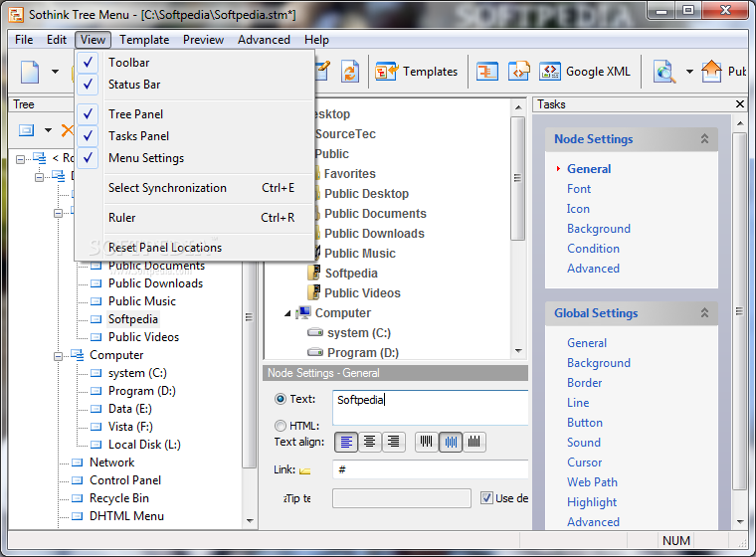Choose Select Synchronization in View menu
Image resolution: width=756 pixels, height=557 pixels.
click(x=195, y=188)
